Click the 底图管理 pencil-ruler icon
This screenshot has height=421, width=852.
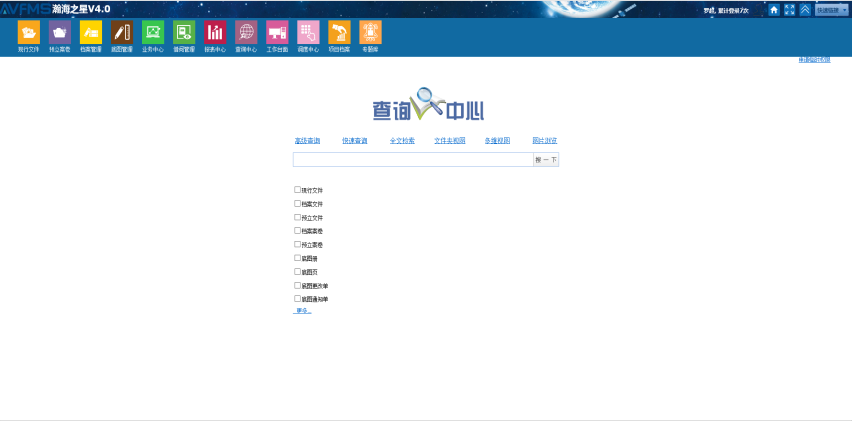[121, 32]
